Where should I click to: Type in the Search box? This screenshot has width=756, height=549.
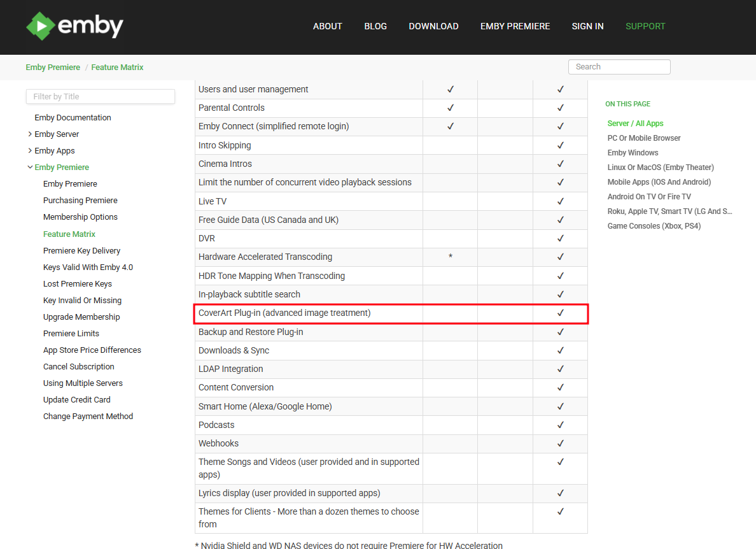pyautogui.click(x=619, y=67)
